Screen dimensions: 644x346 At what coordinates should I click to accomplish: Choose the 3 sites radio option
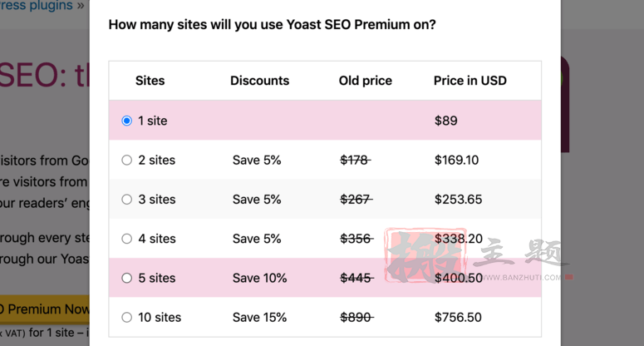[x=127, y=200]
